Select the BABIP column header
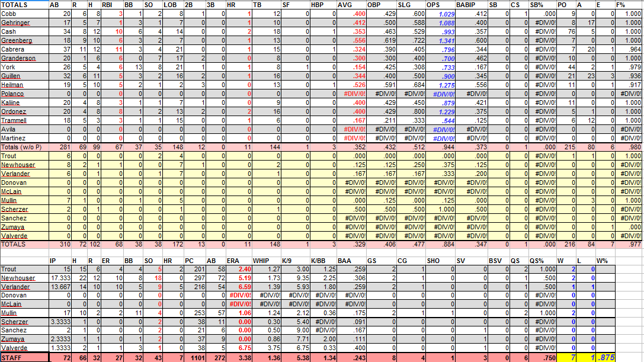This screenshot has height=362, width=644. (472, 5)
